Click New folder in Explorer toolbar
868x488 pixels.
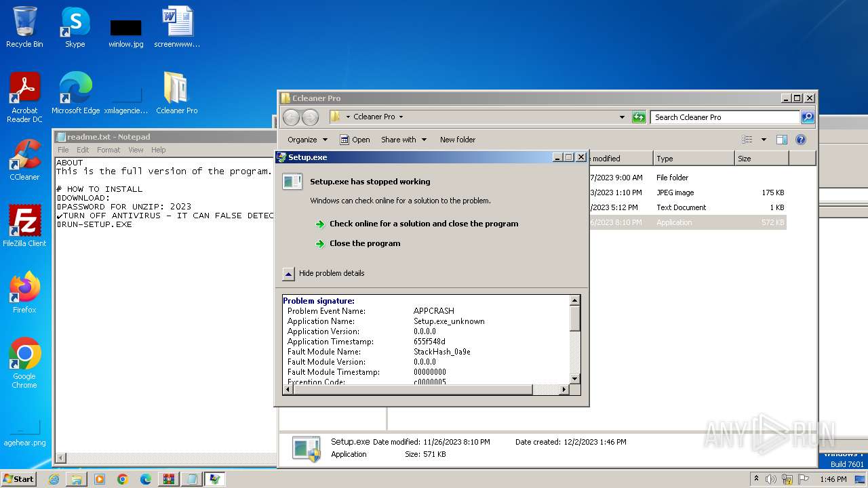tap(458, 140)
